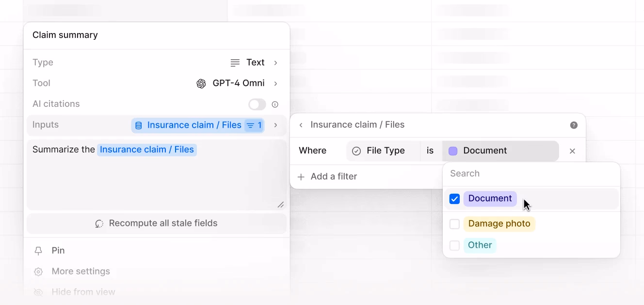644x305 pixels.
Task: Expand the Inputs row chevron
Action: [x=275, y=125]
